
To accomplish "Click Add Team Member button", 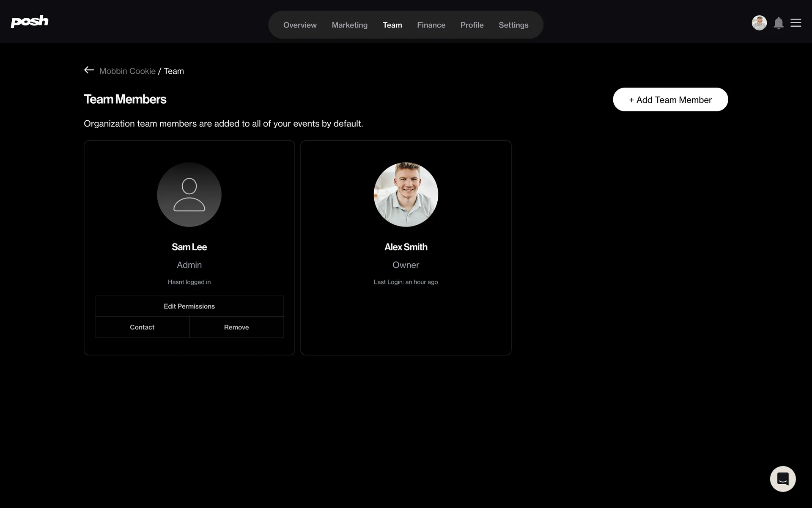I will pos(670,100).
